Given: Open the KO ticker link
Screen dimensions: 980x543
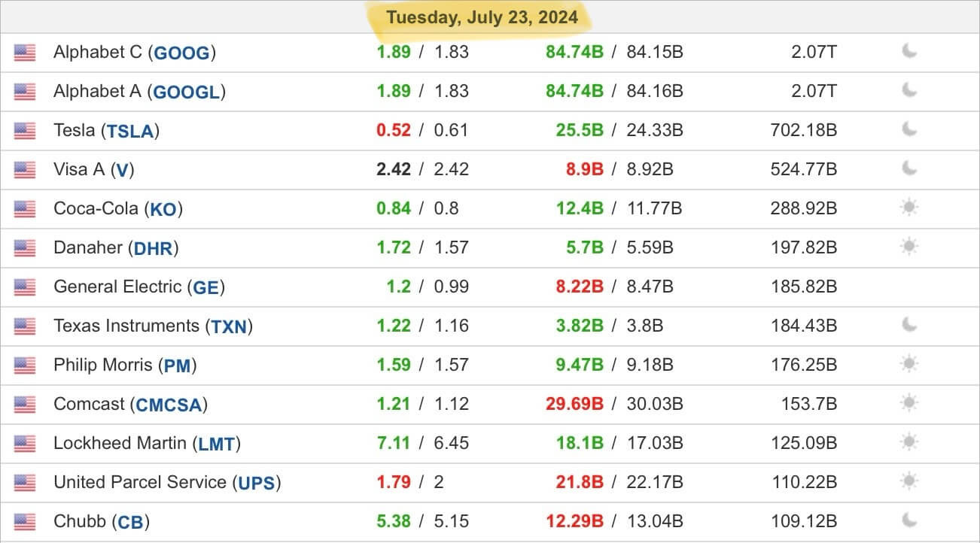Looking at the screenshot, I should tap(163, 209).
